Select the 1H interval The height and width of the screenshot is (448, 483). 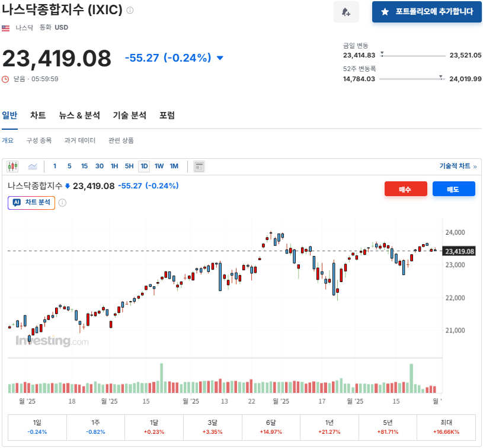pyautogui.click(x=114, y=167)
